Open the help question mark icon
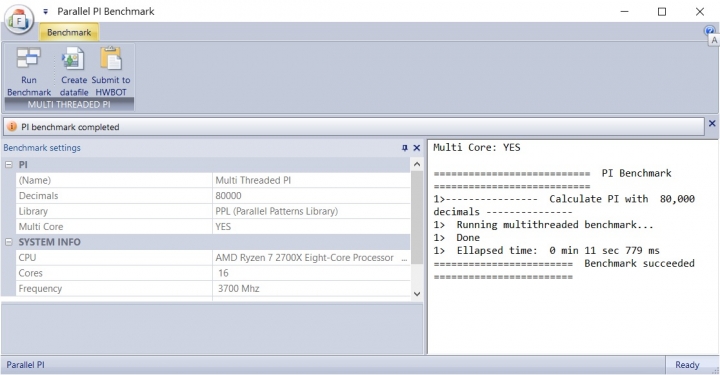 [709, 31]
